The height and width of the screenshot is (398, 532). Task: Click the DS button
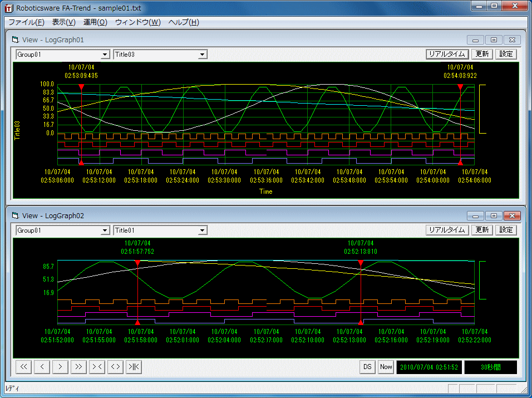click(x=367, y=367)
